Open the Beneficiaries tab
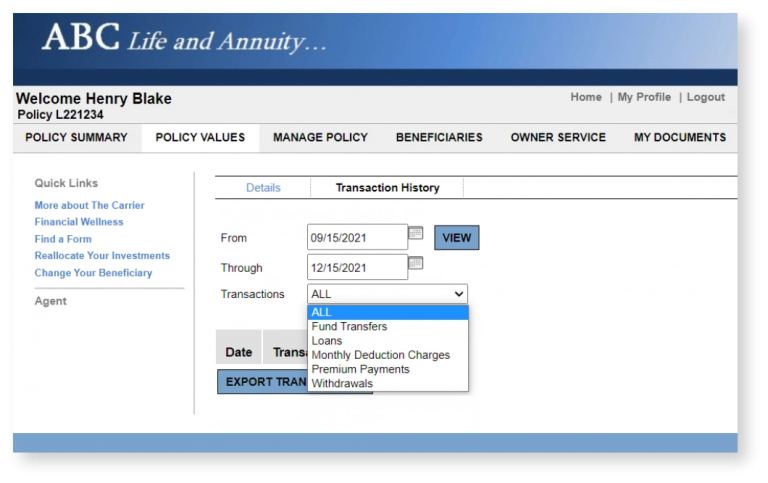Screen dimensions: 768x483 tap(439, 137)
